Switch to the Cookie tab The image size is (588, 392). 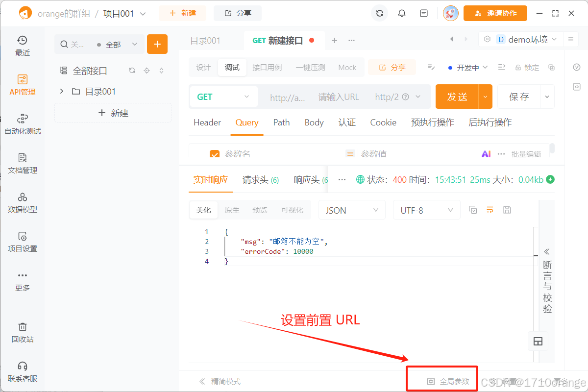[383, 122]
